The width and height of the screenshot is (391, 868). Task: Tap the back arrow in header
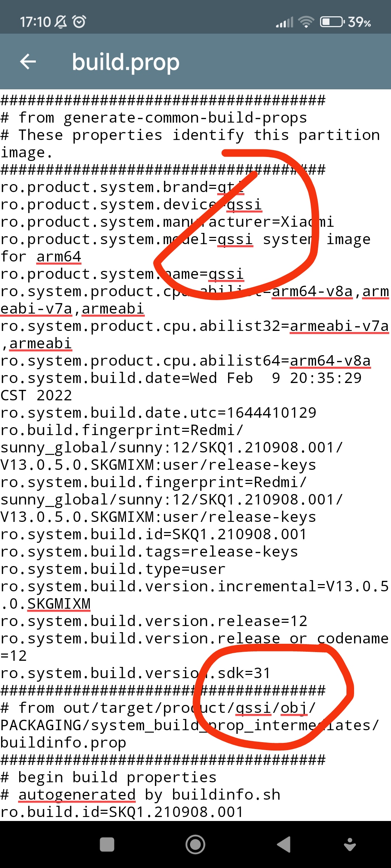tap(28, 61)
